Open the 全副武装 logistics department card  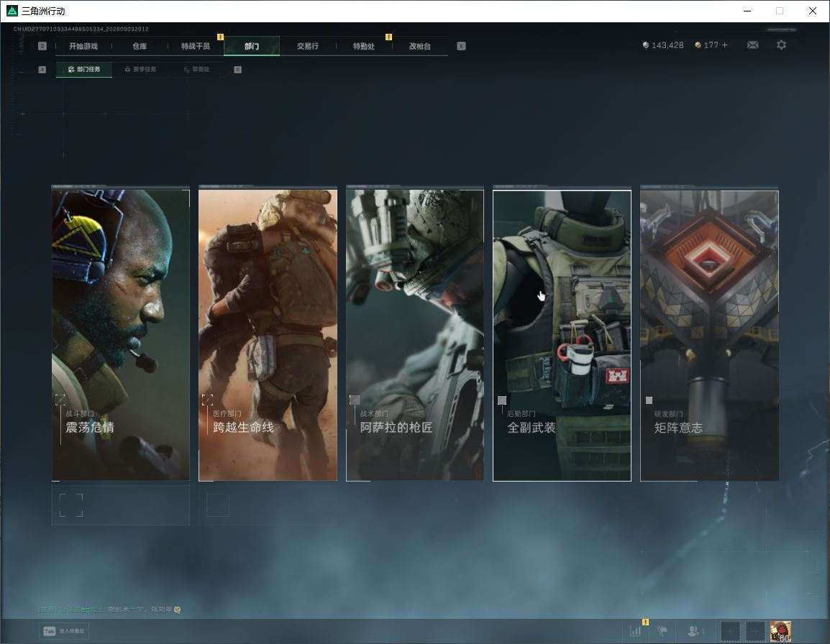pos(562,336)
